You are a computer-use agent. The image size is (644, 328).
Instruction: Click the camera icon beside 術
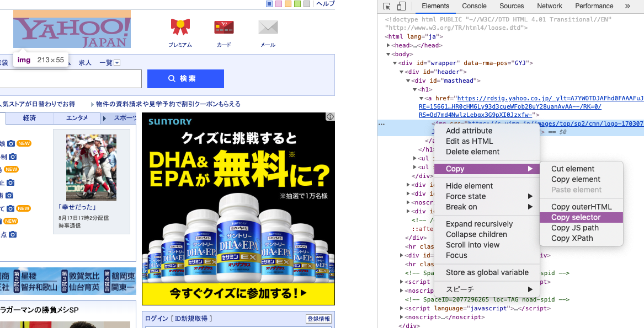click(x=9, y=195)
